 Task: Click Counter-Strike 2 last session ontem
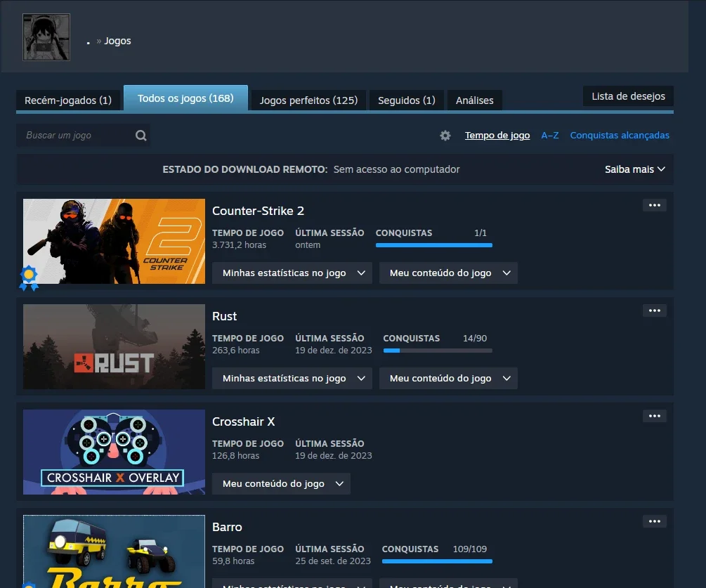click(x=308, y=245)
